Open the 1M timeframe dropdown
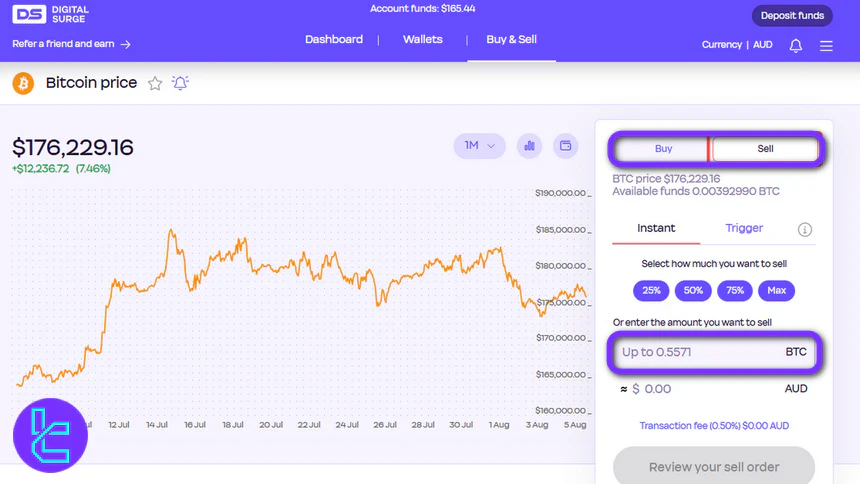The image size is (860, 484). point(479,146)
